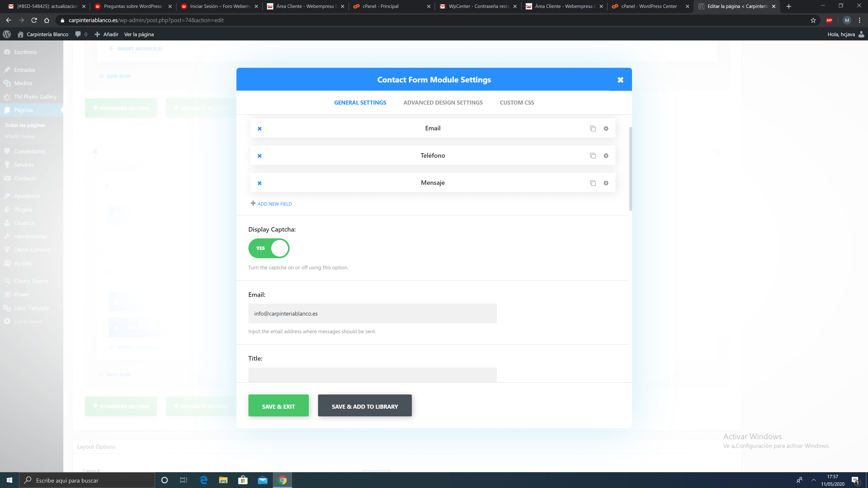Open File Explorer from taskbar
Viewport: 868px width, 488px height.
point(223,480)
